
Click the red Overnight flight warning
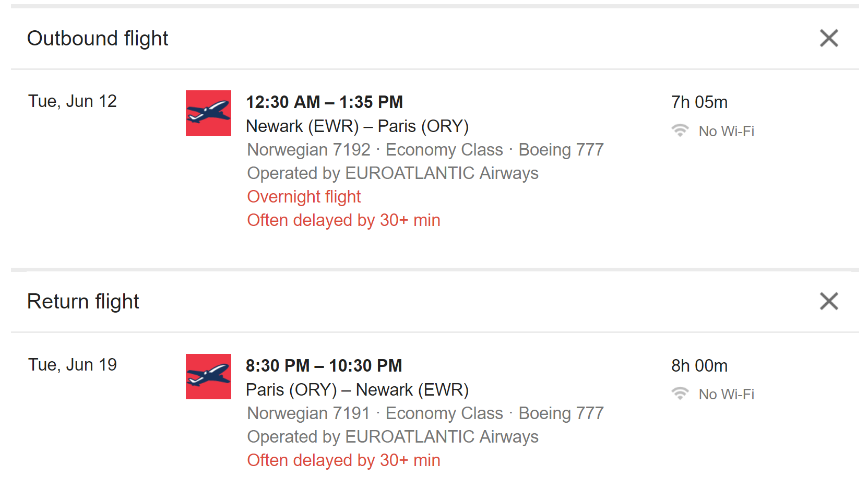(x=304, y=197)
